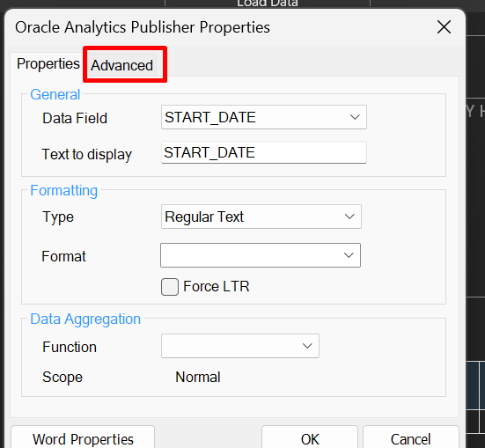Viewport: 485px width, 448px height.
Task: Close the Oracle Analytics Publisher Properties dialog
Action: tap(444, 27)
